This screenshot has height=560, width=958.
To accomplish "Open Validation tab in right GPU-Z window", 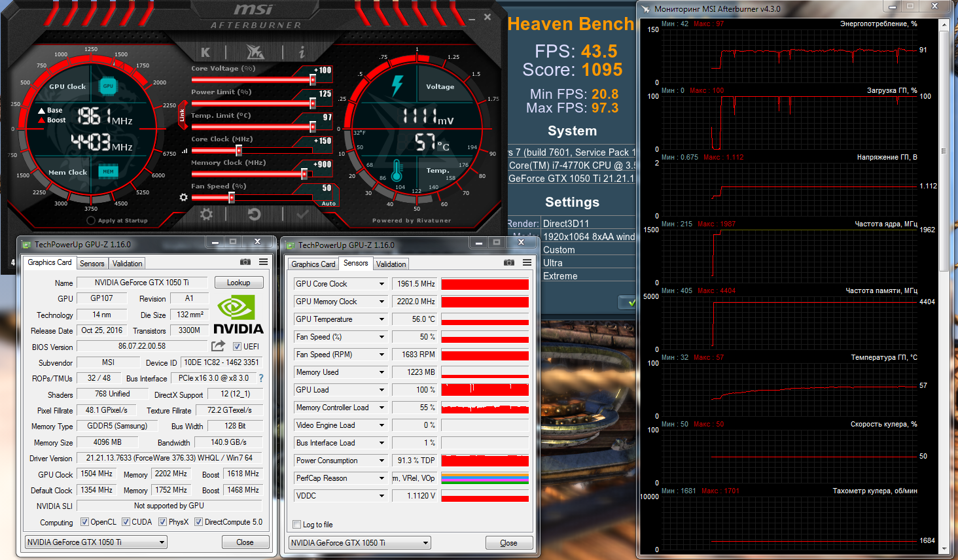I will click(x=391, y=264).
